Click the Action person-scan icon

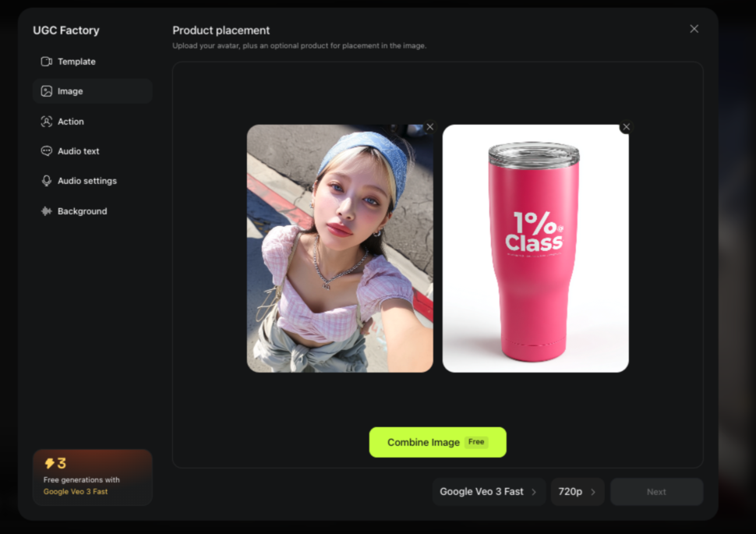click(46, 122)
